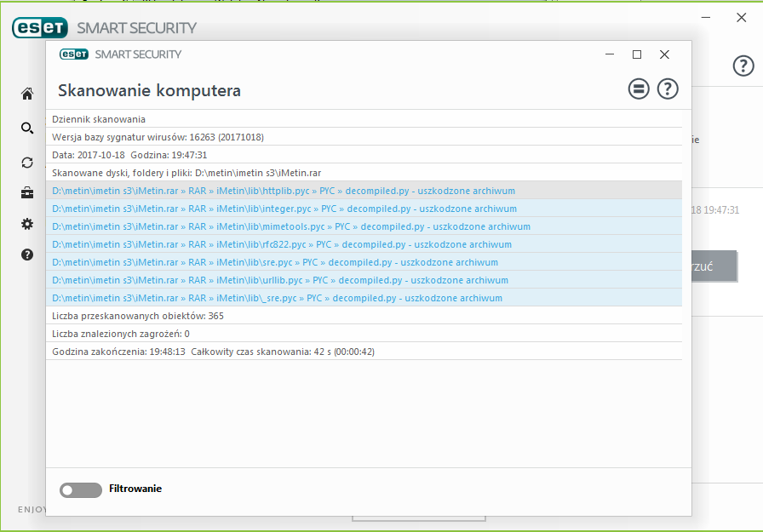Select the rfc822.pyc log entry
The image size is (763, 532).
click(x=364, y=244)
